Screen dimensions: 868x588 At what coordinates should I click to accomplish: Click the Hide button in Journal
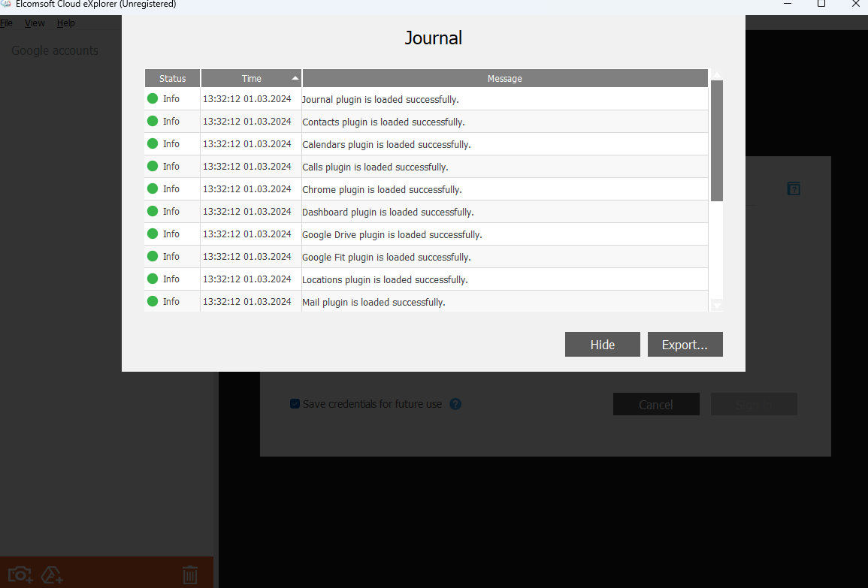click(602, 345)
